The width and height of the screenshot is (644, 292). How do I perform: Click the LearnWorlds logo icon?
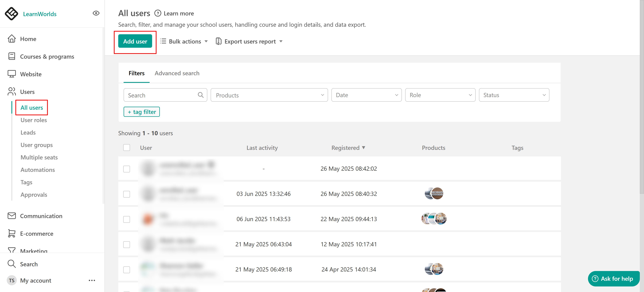(x=12, y=13)
